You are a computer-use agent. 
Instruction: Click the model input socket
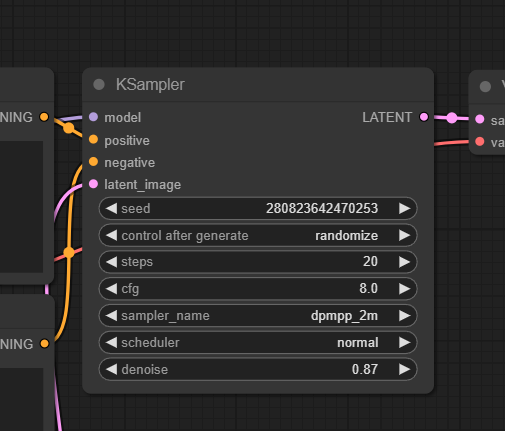[93, 117]
